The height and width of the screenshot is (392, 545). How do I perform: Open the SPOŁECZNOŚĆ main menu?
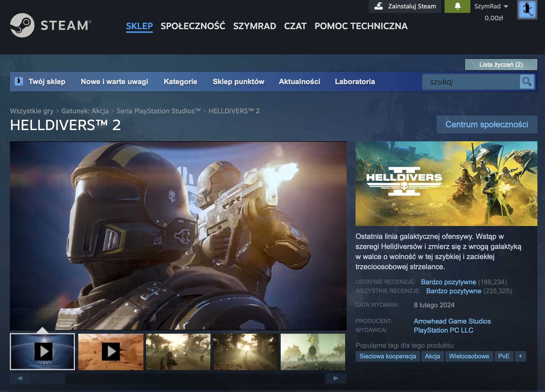point(193,26)
